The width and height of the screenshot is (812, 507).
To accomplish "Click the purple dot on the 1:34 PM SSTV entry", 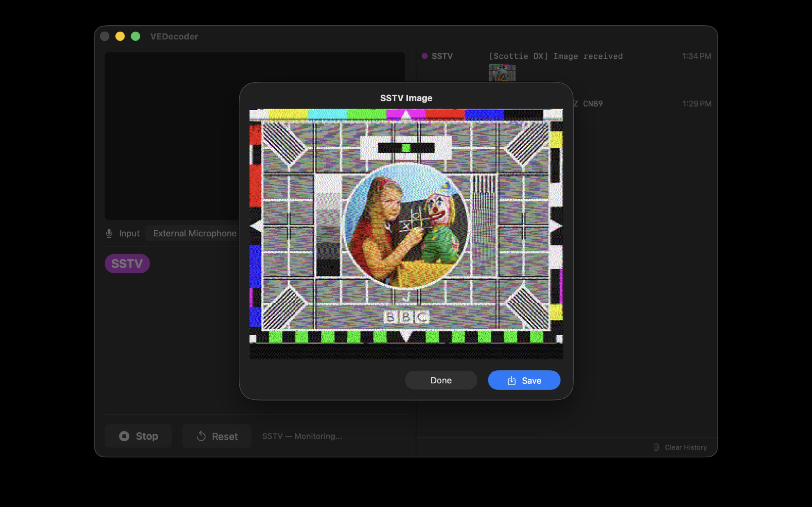I will 425,56.
